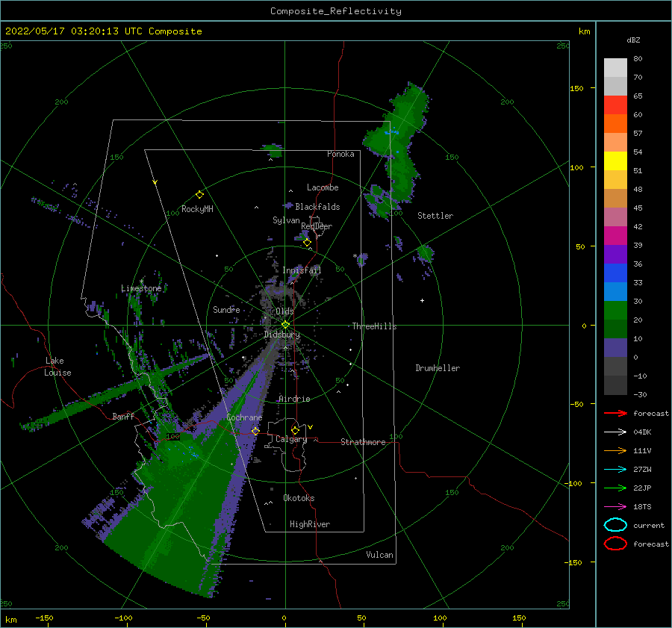Viewport: 672px width, 628px height.
Task: Select the yellow 54 dBZ color swatch
Action: point(615,161)
